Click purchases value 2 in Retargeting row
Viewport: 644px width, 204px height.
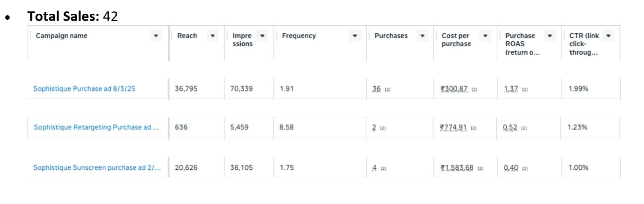[x=374, y=127]
